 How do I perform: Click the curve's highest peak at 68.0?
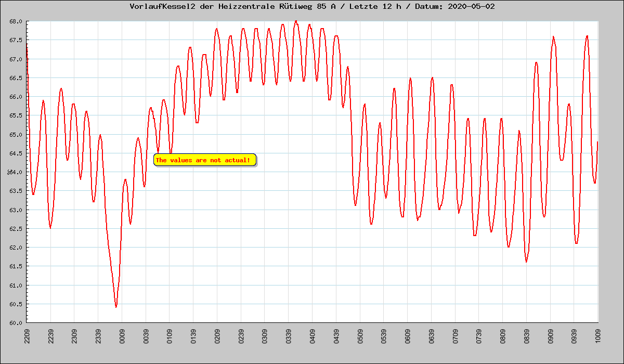tap(296, 21)
